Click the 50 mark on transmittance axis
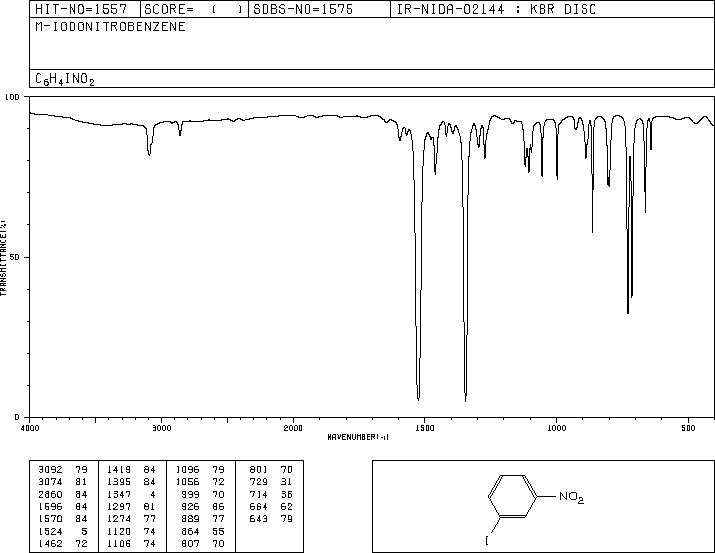The height and width of the screenshot is (553, 715). click(x=15, y=257)
